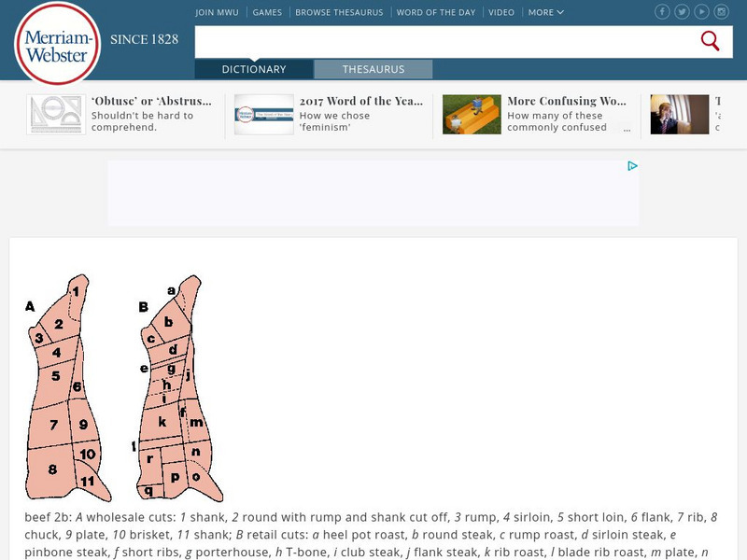Viewport: 747px width, 560px height.
Task: Click the red search magnifier icon
Action: tap(710, 41)
